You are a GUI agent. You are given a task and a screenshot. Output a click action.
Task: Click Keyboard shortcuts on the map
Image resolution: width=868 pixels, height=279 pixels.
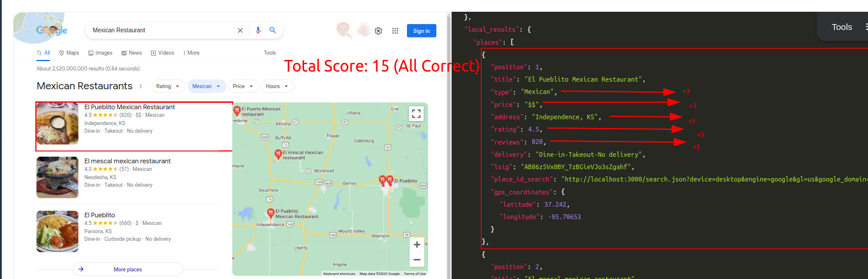point(339,274)
